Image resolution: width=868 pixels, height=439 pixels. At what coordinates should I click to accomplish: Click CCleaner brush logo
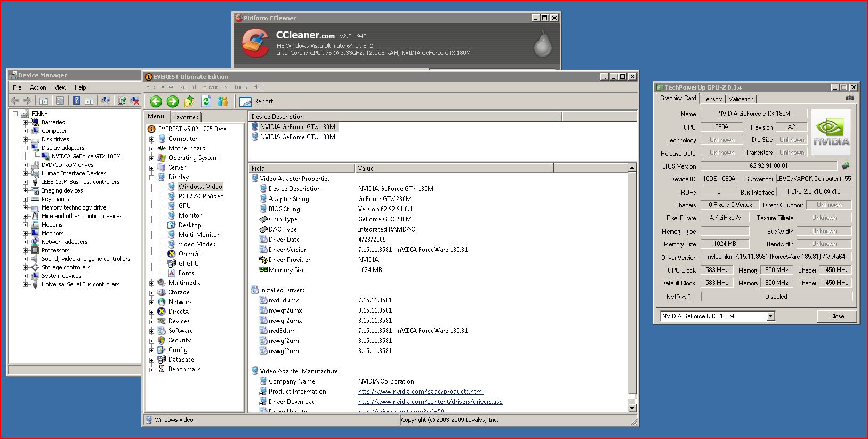tap(255, 43)
